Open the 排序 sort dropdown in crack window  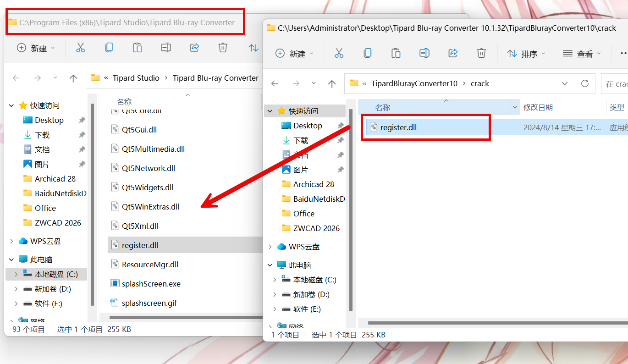coord(526,54)
